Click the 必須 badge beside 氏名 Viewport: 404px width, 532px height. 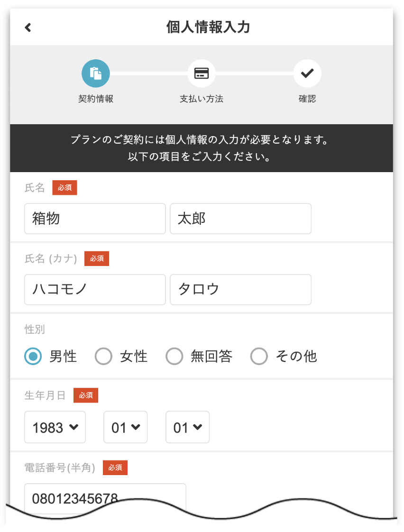(x=64, y=188)
